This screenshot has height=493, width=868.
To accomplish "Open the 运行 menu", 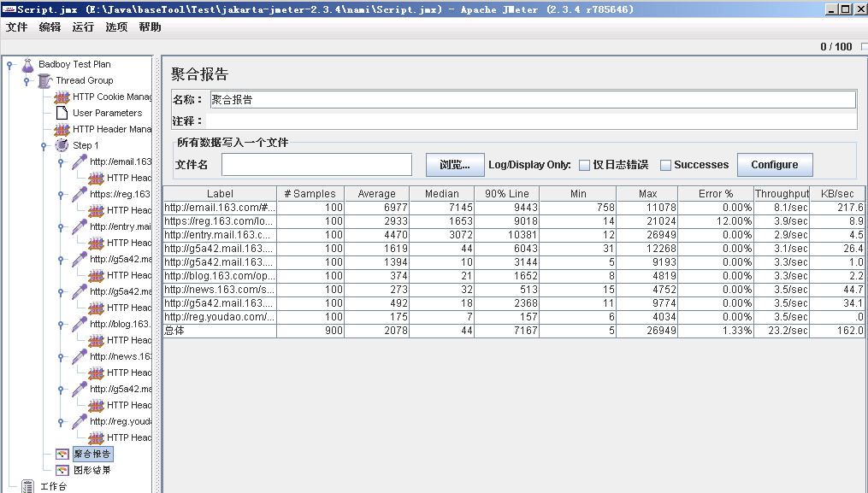I will [82, 27].
